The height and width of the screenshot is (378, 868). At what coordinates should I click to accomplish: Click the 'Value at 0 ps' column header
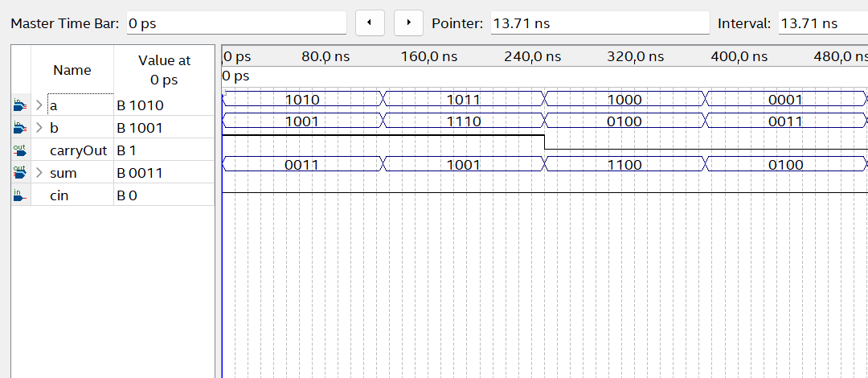164,71
